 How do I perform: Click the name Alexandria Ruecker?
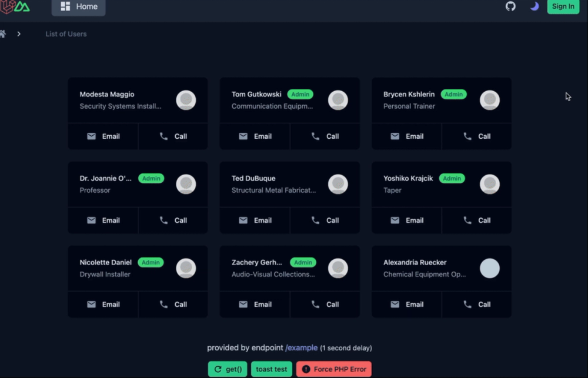point(415,262)
